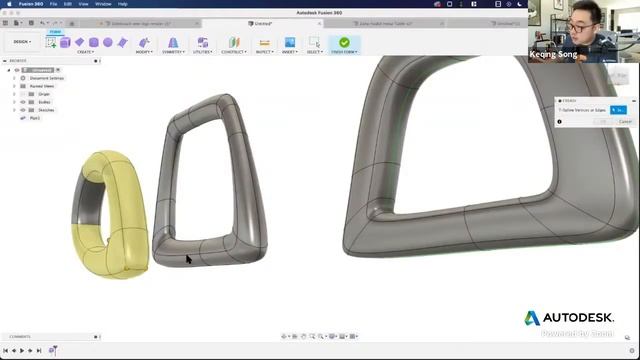Screen dimensions: 640x360
Task: Select the Create Form sketch tool
Action: [x=51, y=42]
